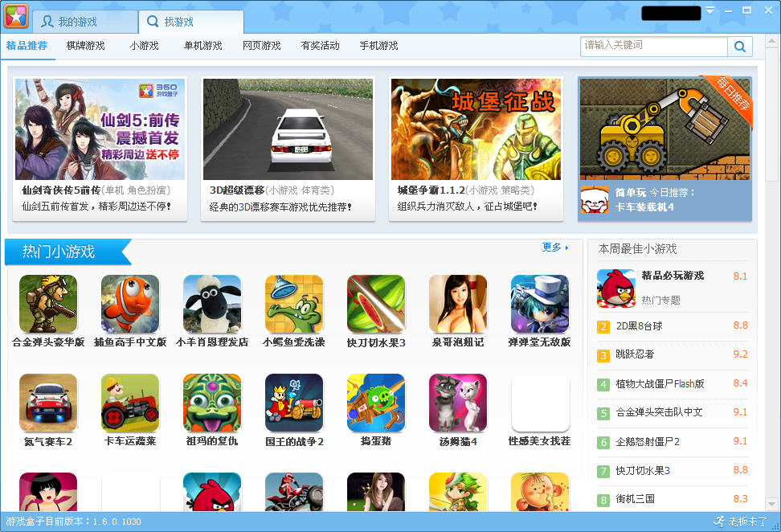The height and width of the screenshot is (532, 781).
Task: Click the 仙剑奇侠传5前传 title text
Action: coord(61,190)
